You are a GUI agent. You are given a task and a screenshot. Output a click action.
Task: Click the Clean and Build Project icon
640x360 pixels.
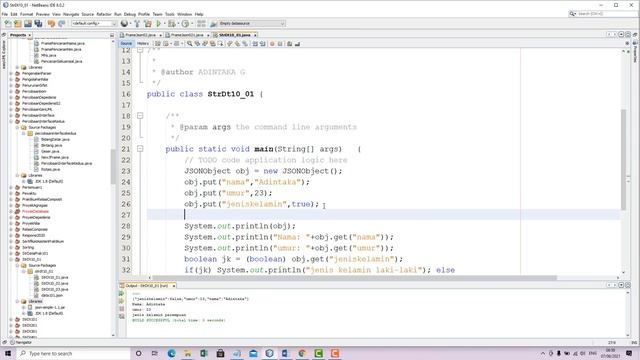coord(147,24)
